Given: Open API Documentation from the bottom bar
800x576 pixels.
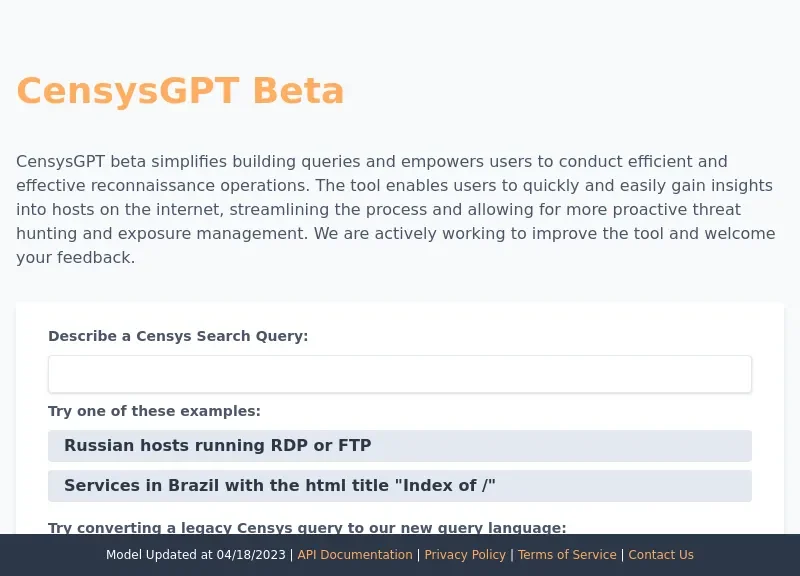Looking at the screenshot, I should (x=354, y=555).
